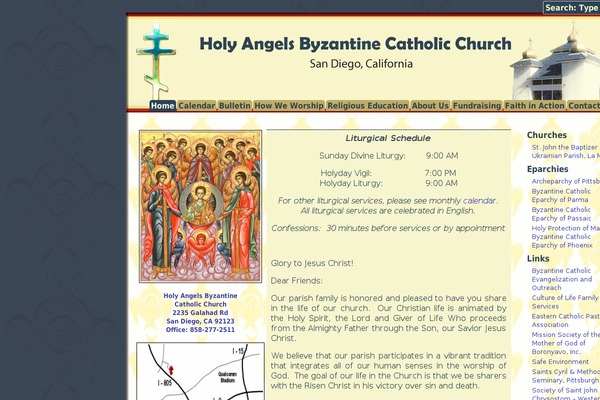
Task: Open Mission Society of Mother of God link
Action: (x=566, y=343)
